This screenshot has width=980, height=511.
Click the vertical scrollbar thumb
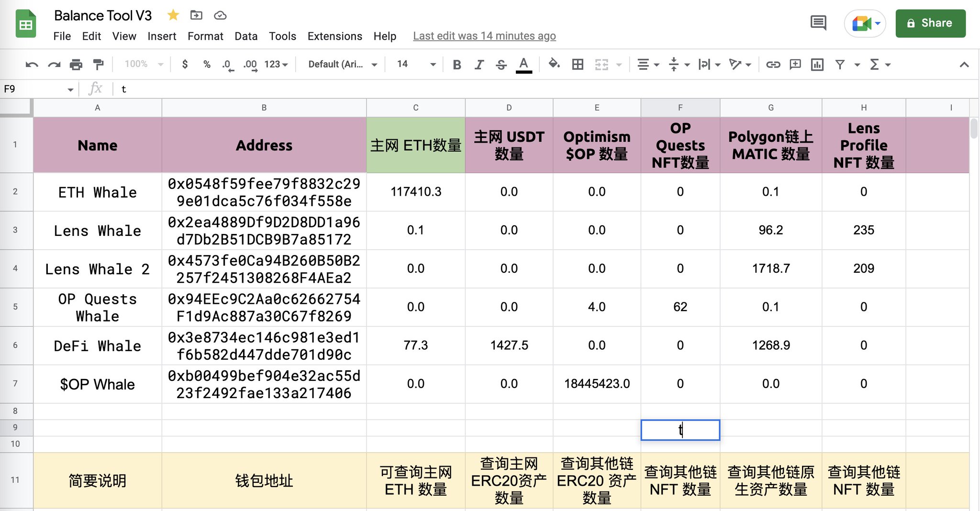coord(974,128)
